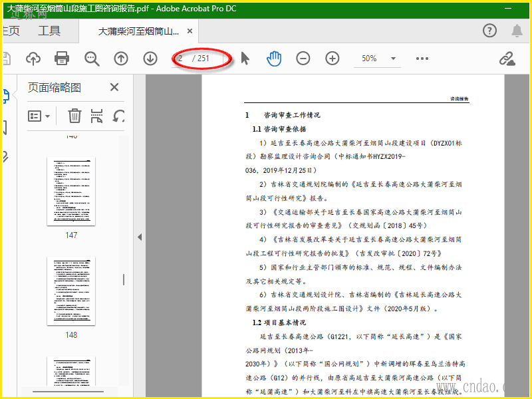This screenshot has width=532, height=399.
Task: Delete selected pages with trash icon
Action: tap(74, 116)
